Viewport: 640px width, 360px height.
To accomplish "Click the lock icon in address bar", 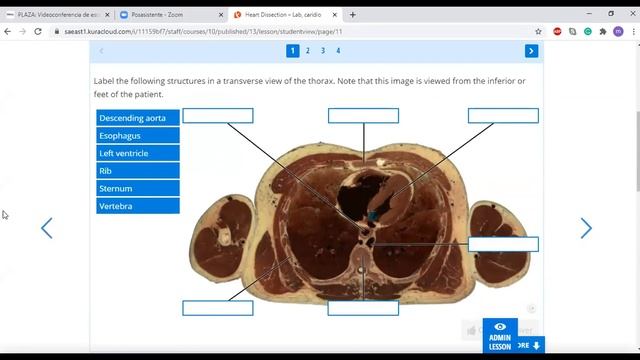I will (x=57, y=31).
